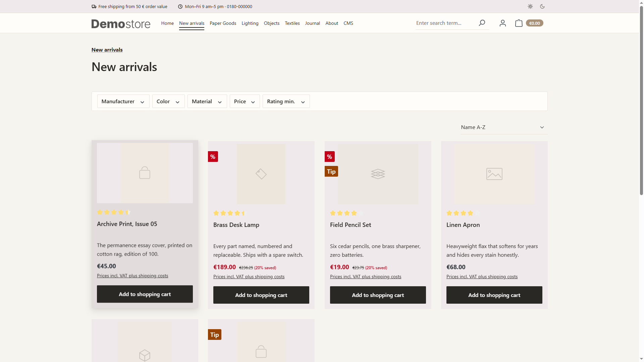This screenshot has height=362, width=644.
Task: Expand the Material filter
Action: tap(207, 101)
